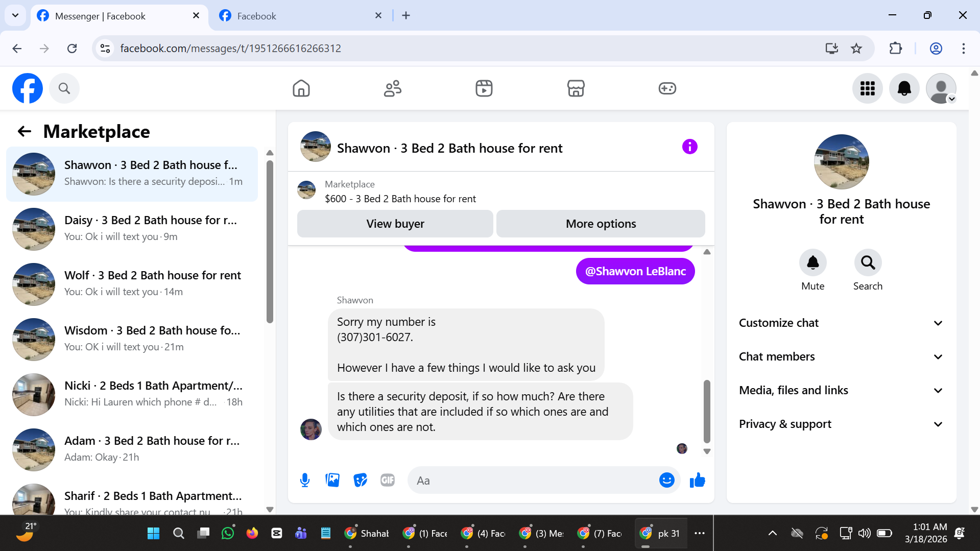The image size is (980, 551).
Task: Open Adam's 3 Bed 2 Bath conversation
Action: coord(132,450)
